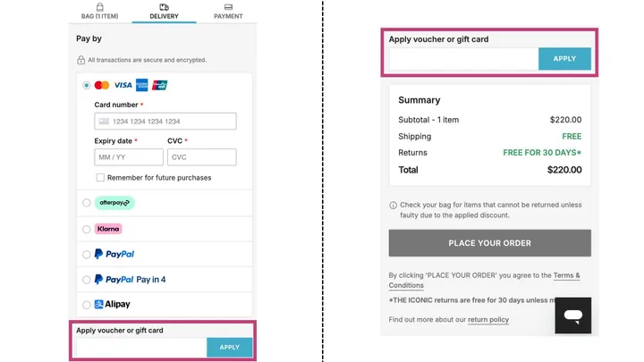Viewport: 644px width, 362px height.
Task: Click the American Express card icon
Action: click(141, 86)
